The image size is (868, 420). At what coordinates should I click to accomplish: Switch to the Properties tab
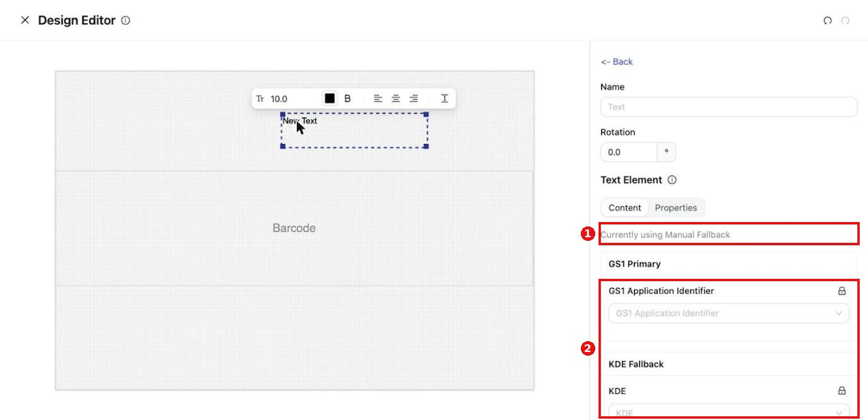coord(676,208)
